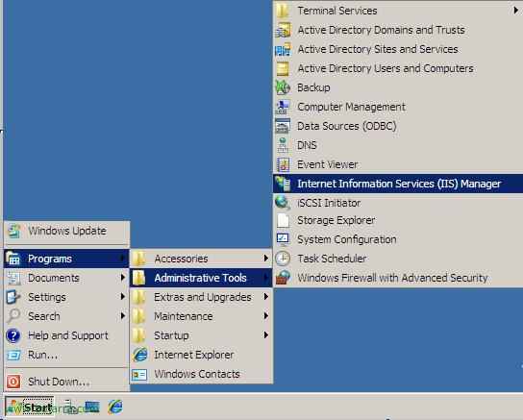Screen dimensions: 523x420
Task: Click the "Task Scheduler" text
Action: coord(333,259)
